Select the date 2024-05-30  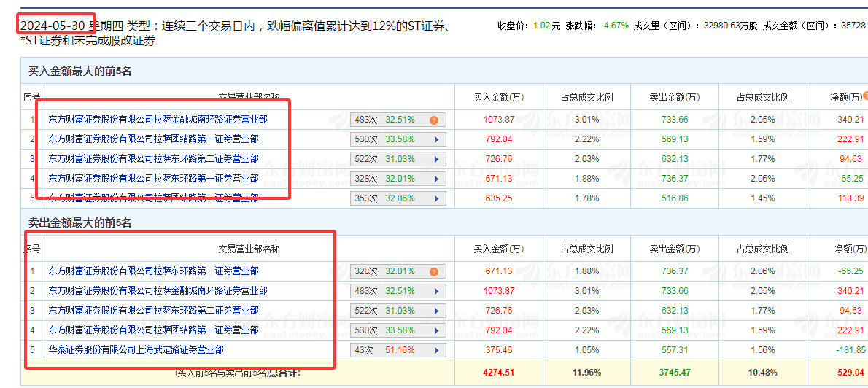point(53,26)
